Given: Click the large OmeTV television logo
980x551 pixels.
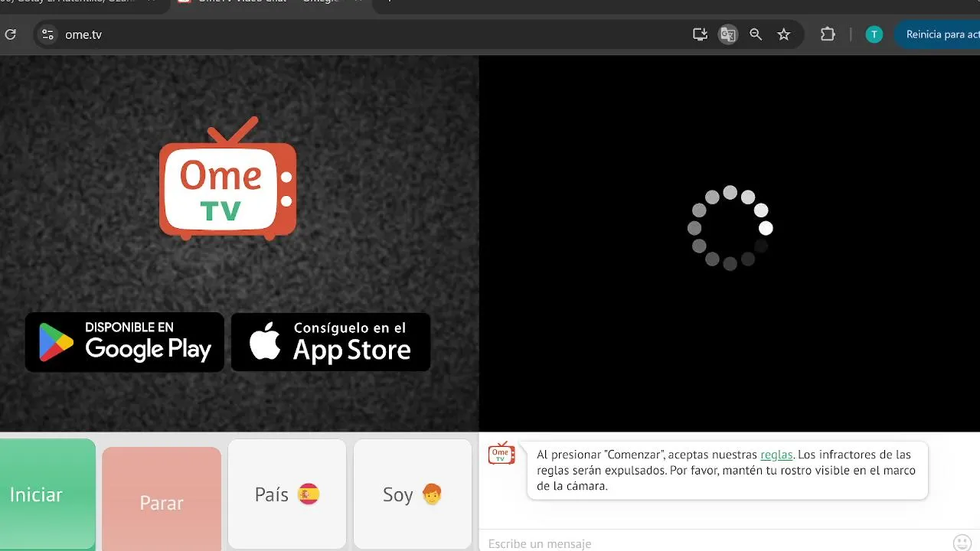Looking at the screenshot, I should coord(227,178).
